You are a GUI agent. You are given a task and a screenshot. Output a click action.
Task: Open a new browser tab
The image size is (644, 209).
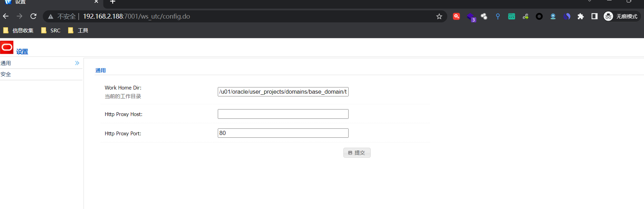click(x=113, y=2)
